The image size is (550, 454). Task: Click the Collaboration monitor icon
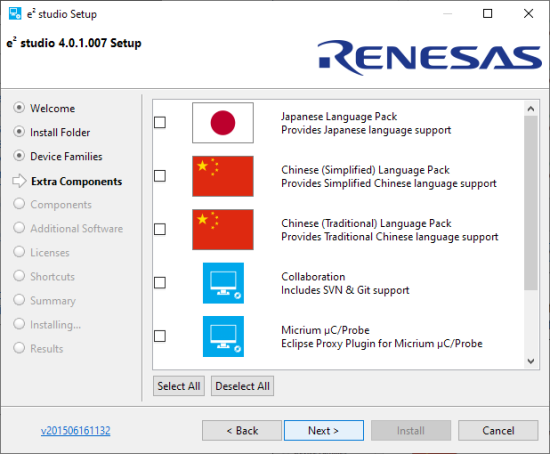(x=223, y=283)
